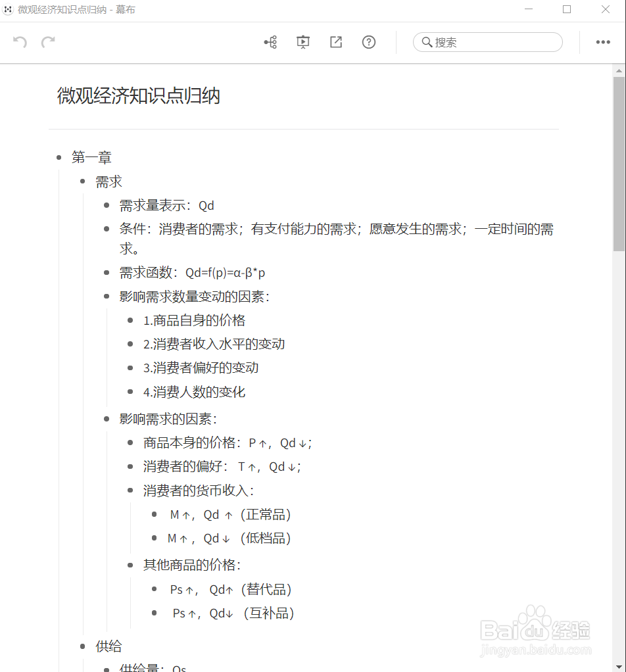Screen dimensions: 626x672
Task: Click text 消费者的货币收入：
Action: (199, 491)
